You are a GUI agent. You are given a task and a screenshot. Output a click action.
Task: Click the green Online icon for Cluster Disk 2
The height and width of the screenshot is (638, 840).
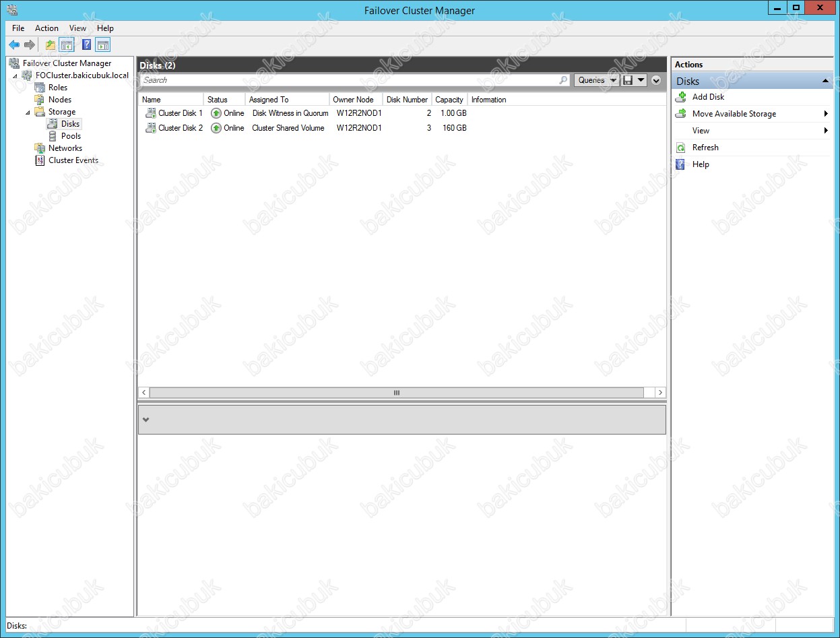point(216,128)
